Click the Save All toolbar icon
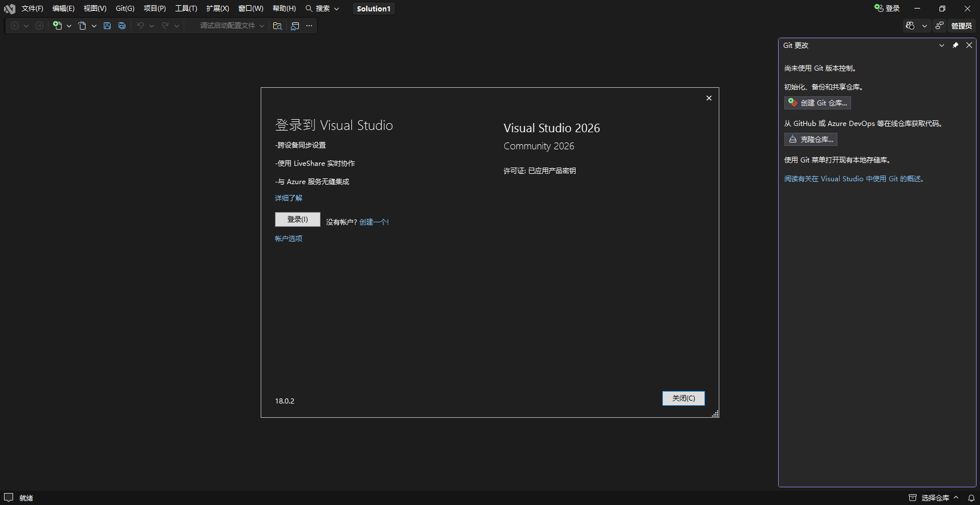980x505 pixels. (122, 26)
